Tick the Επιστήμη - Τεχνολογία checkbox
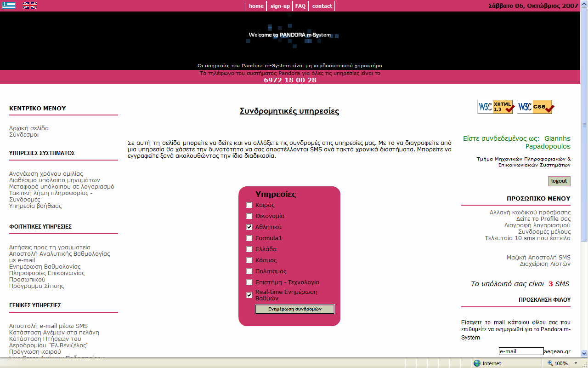The height and width of the screenshot is (368, 588). tap(249, 282)
